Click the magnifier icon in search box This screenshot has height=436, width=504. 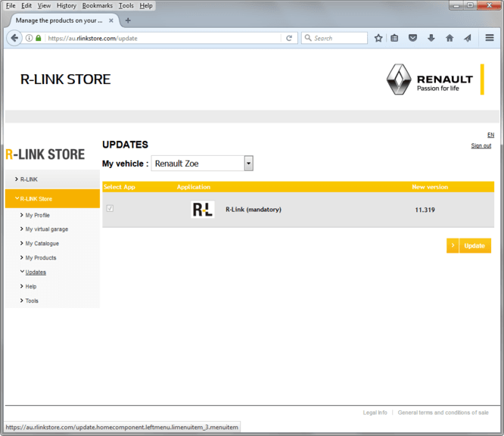tap(308, 38)
